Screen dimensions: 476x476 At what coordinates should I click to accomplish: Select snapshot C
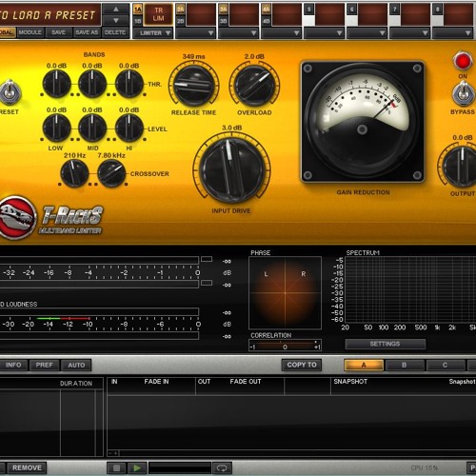tap(445, 365)
